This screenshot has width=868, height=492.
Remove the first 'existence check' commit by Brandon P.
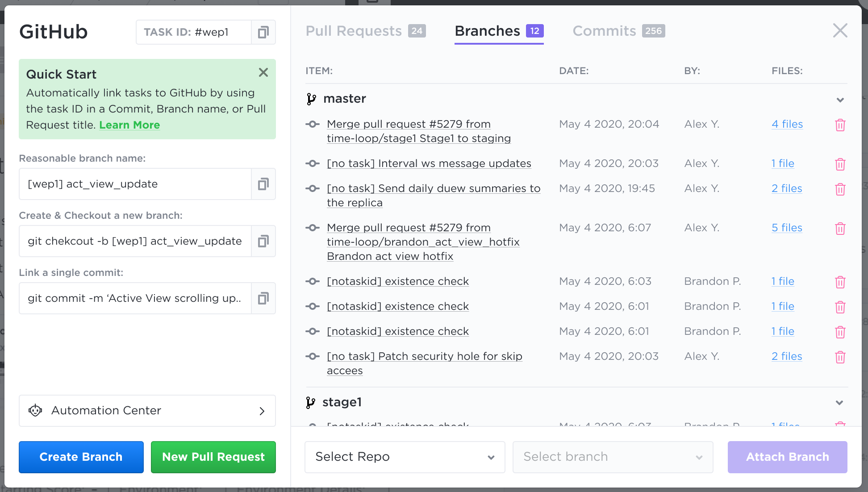pos(840,282)
